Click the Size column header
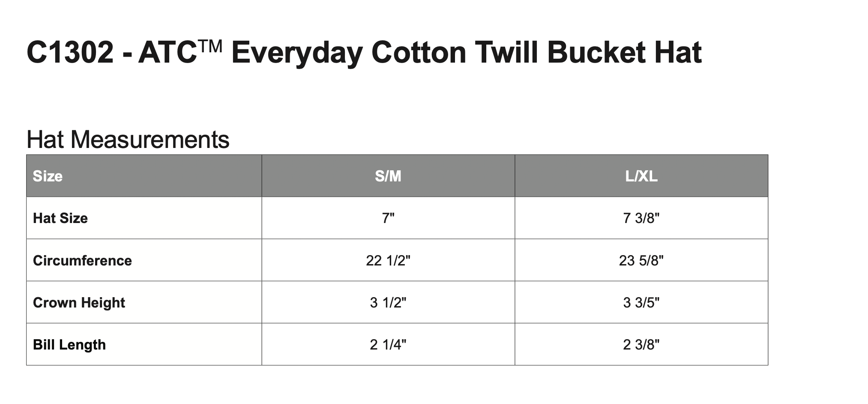This screenshot has width=868, height=404. [x=48, y=176]
